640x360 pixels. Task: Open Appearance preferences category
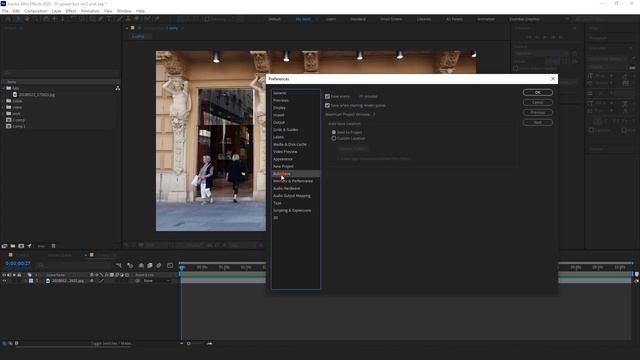tap(282, 159)
